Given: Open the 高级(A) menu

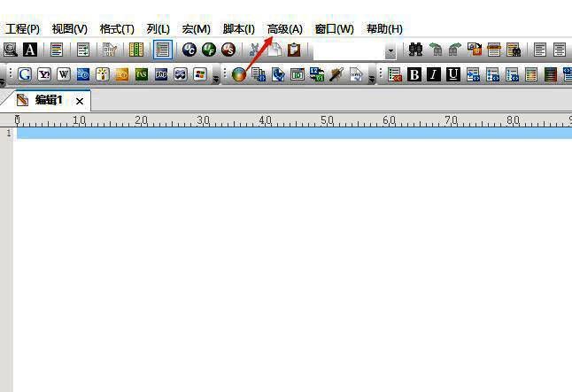Looking at the screenshot, I should click(x=284, y=29).
